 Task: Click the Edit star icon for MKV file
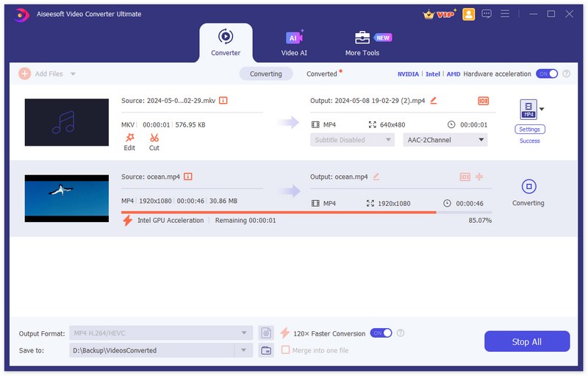pyautogui.click(x=129, y=138)
